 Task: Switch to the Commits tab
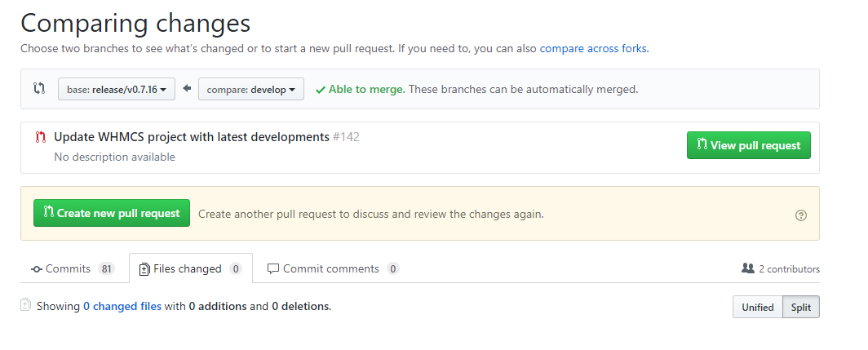(72, 268)
